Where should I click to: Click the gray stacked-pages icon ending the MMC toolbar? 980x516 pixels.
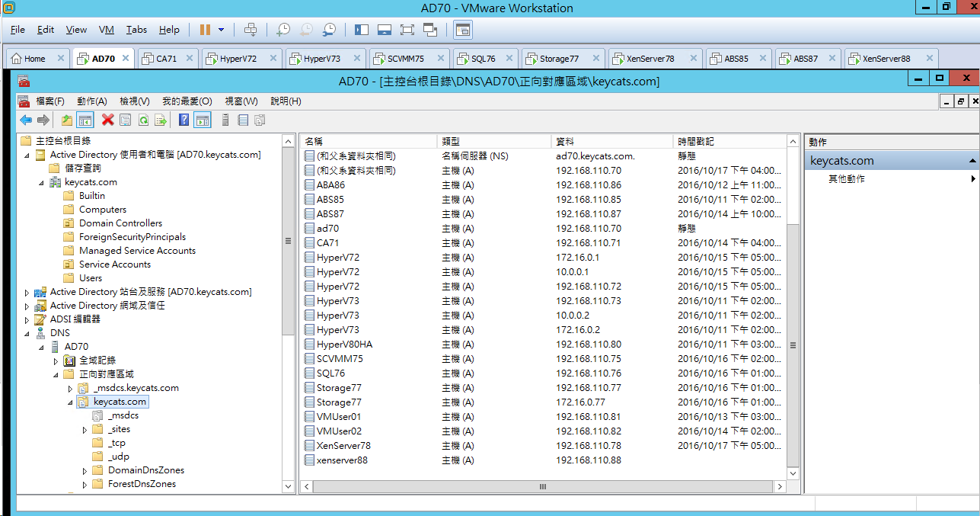[260, 120]
